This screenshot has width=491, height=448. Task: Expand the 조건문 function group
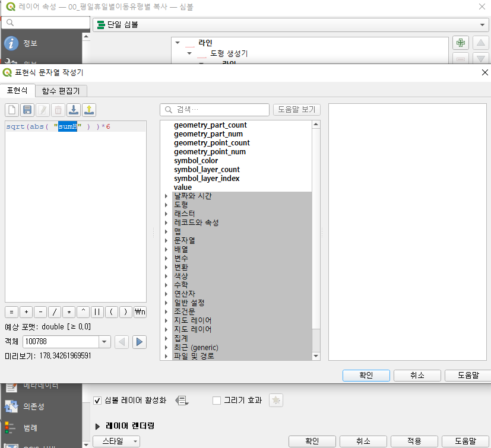166,312
